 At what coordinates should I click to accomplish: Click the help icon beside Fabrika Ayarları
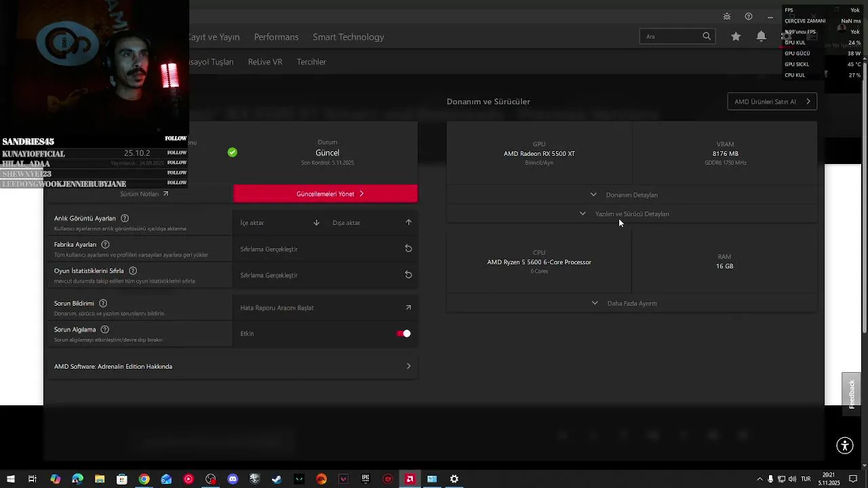105,244
